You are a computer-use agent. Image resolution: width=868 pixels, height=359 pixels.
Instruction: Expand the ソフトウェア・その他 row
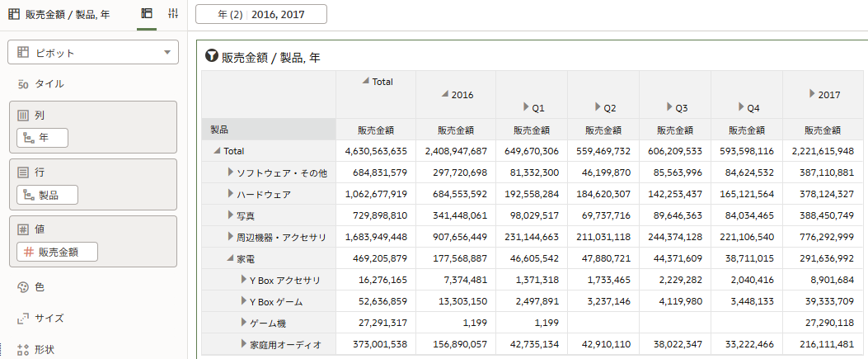[x=231, y=172]
